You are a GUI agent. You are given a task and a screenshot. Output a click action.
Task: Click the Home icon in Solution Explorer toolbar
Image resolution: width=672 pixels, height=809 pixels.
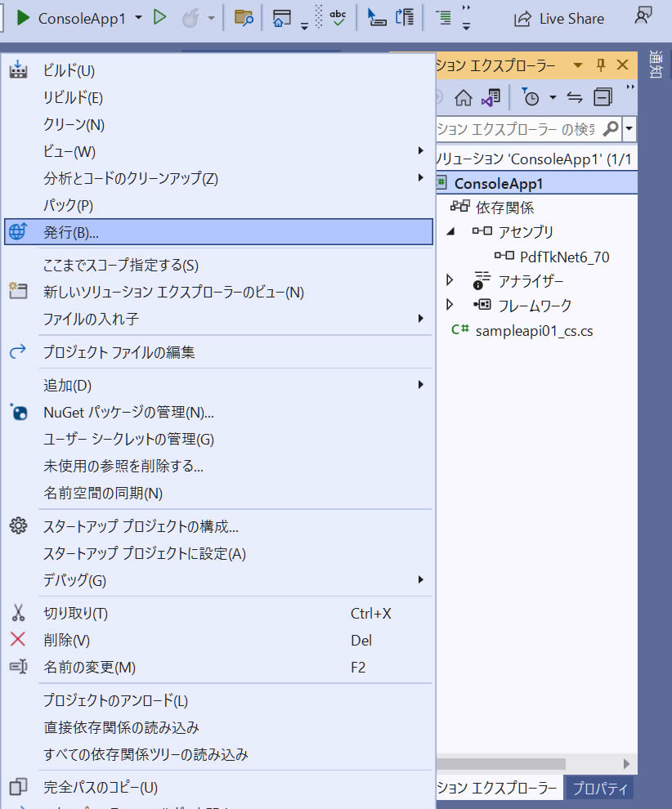464,97
